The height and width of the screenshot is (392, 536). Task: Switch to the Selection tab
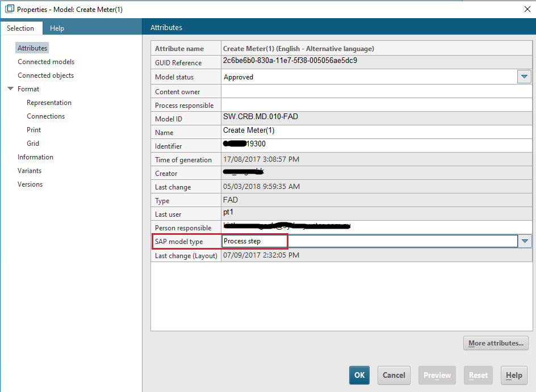[20, 28]
